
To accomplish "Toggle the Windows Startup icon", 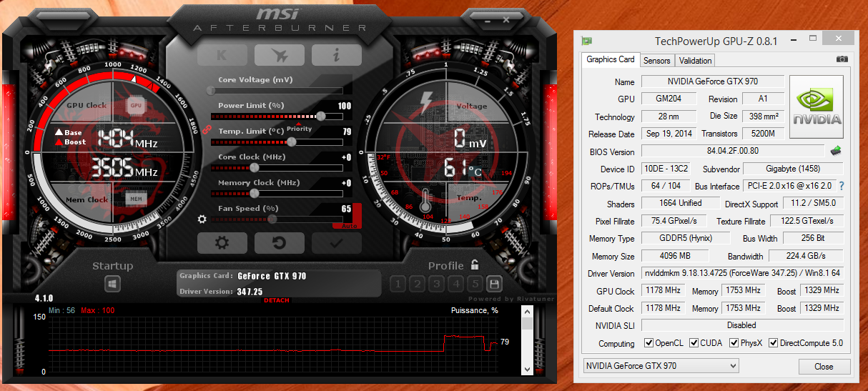I will coord(113,284).
